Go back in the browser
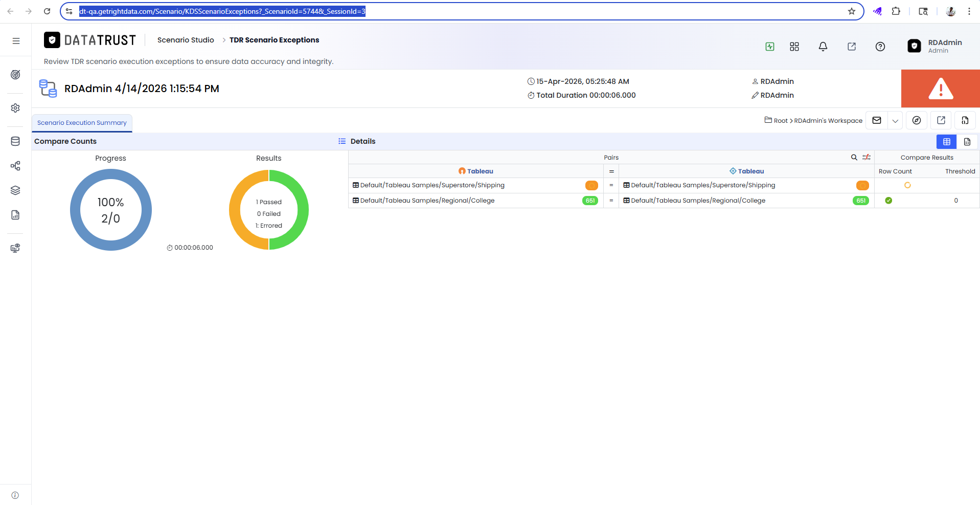 (10, 11)
